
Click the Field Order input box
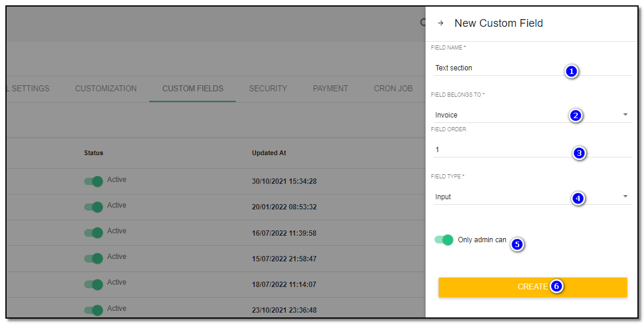532,150
